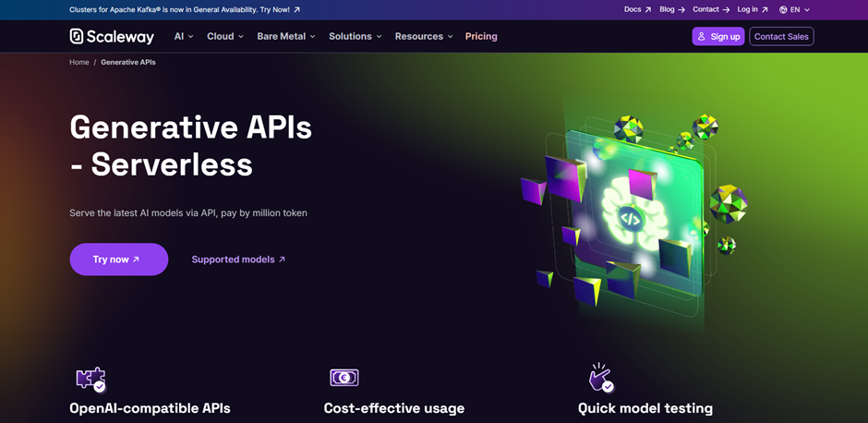This screenshot has width=868, height=423.
Task: Expand the Bare Metal menu
Action: point(286,37)
